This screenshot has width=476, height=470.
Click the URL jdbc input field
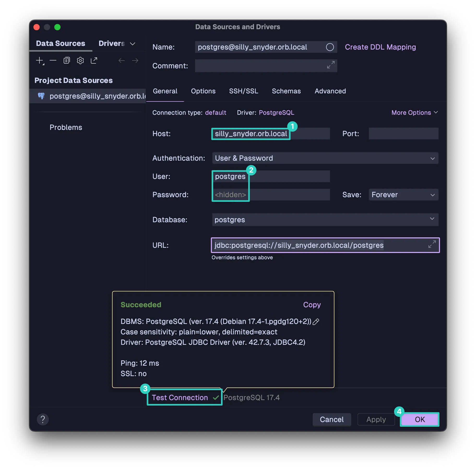click(325, 245)
